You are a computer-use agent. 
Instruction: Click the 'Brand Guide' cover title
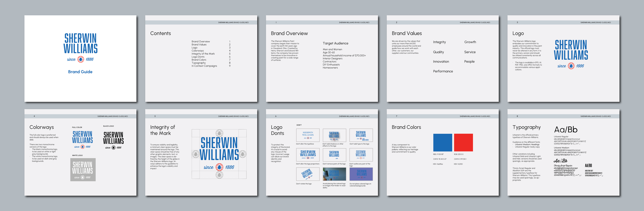(80, 72)
